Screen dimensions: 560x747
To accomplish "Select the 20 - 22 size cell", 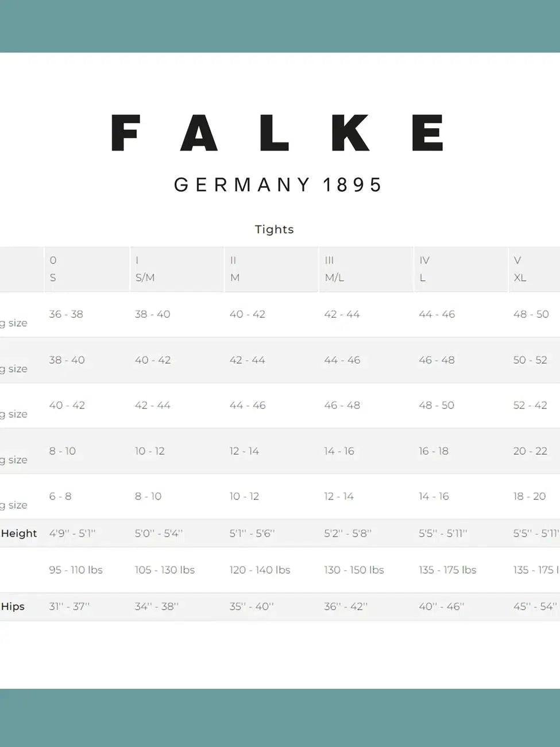I will 530,451.
